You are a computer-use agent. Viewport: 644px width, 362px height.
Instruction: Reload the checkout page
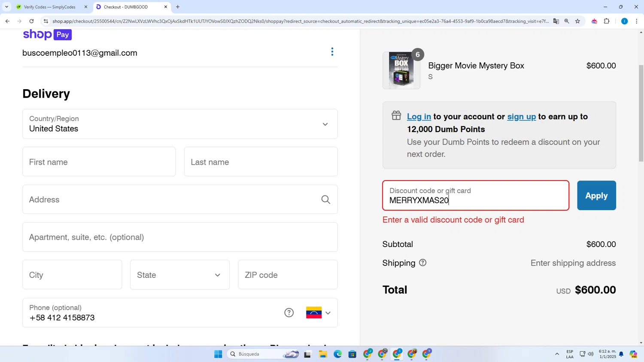coord(31,21)
